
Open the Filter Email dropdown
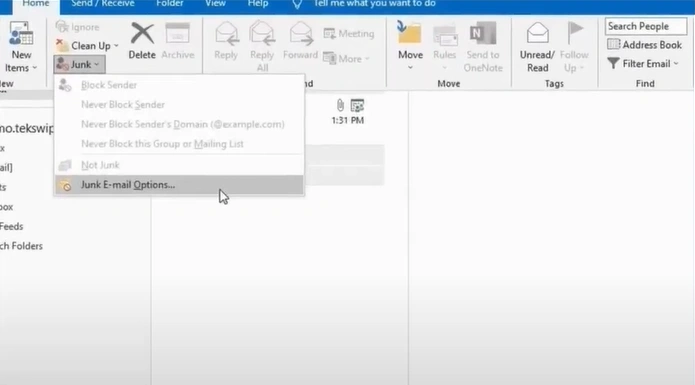643,64
